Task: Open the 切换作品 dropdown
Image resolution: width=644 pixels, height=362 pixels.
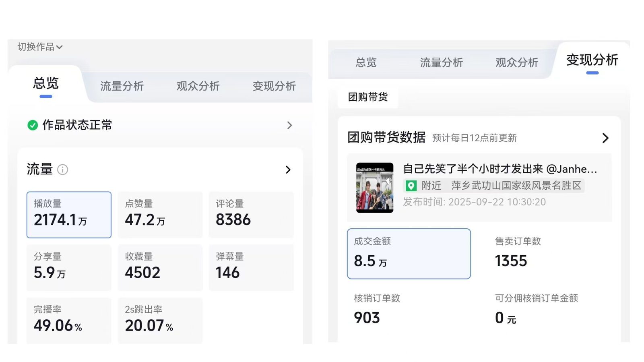Action: [x=40, y=47]
